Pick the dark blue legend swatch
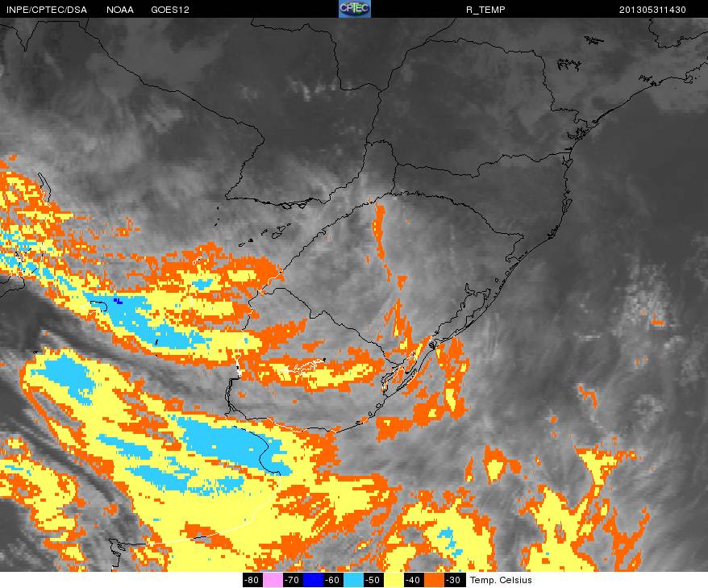 312,580
